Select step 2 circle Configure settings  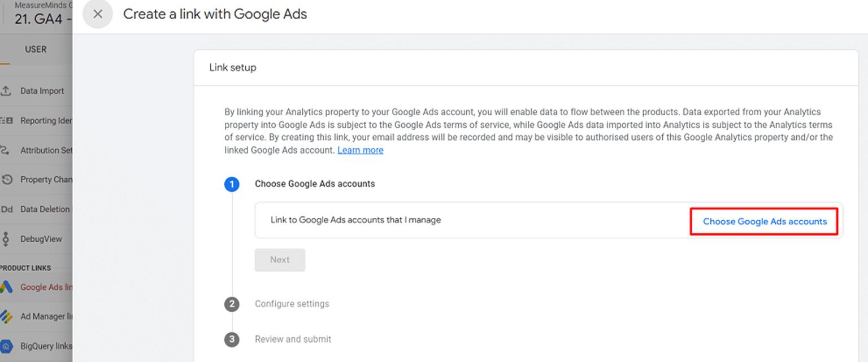(x=232, y=304)
